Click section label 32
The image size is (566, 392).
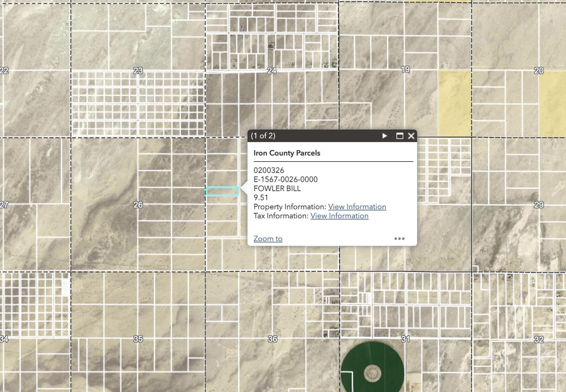point(539,340)
